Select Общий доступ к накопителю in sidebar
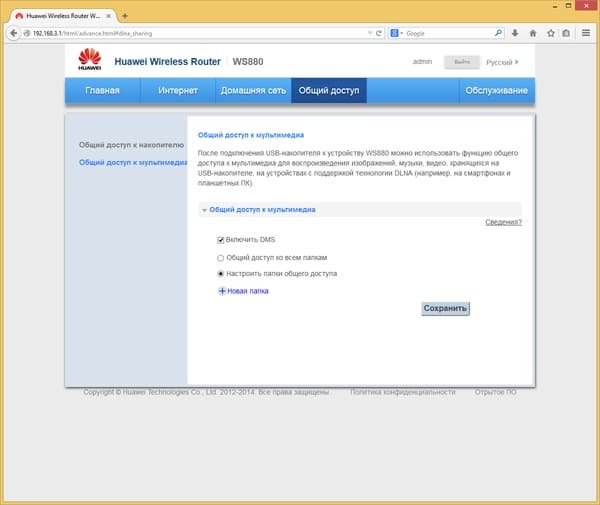Viewport: 600px width, 505px height. (x=131, y=145)
